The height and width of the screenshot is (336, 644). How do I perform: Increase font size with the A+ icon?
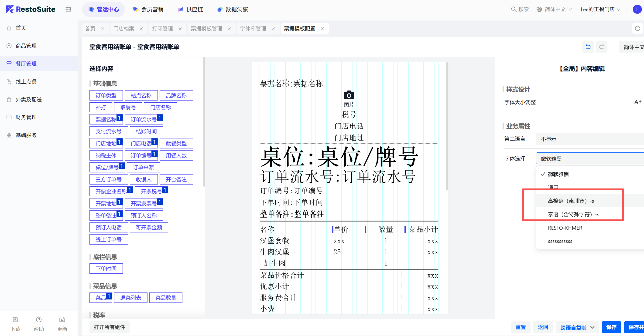tap(637, 102)
